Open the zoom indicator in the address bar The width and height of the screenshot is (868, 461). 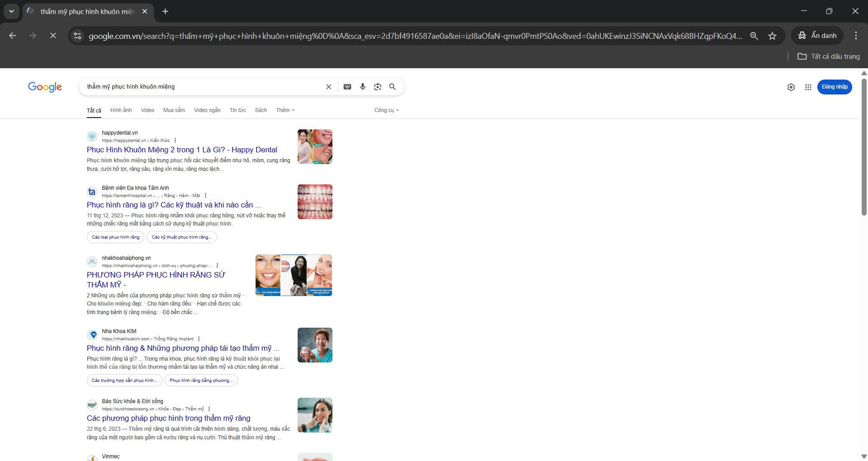754,36
